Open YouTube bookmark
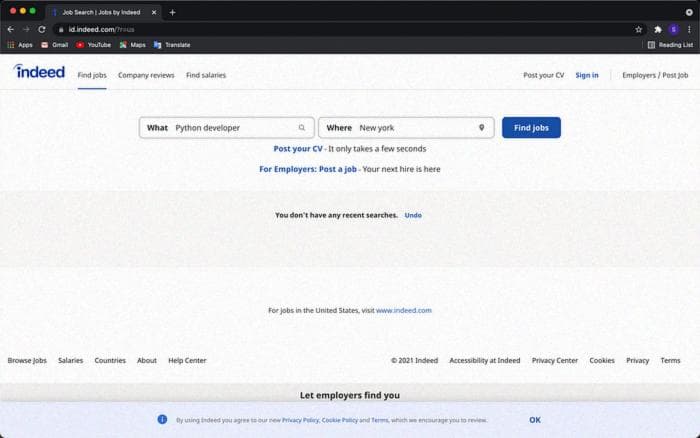Viewport: 700px width, 438px height. click(93, 45)
